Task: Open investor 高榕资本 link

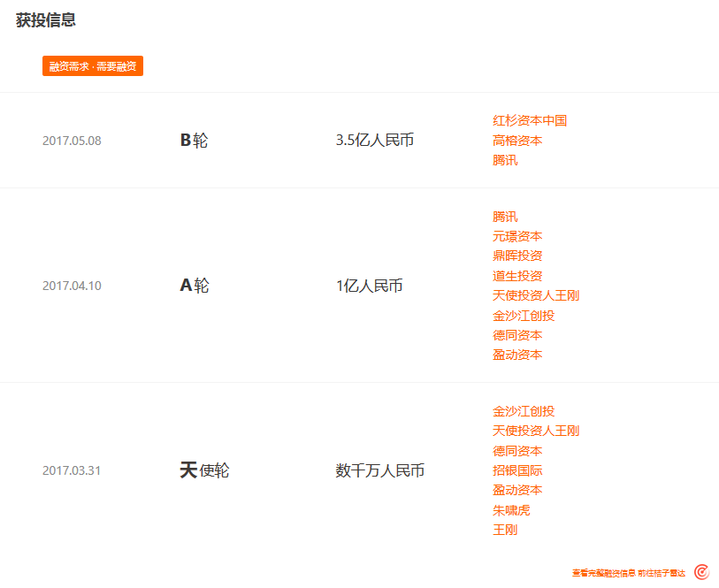Action: point(517,141)
